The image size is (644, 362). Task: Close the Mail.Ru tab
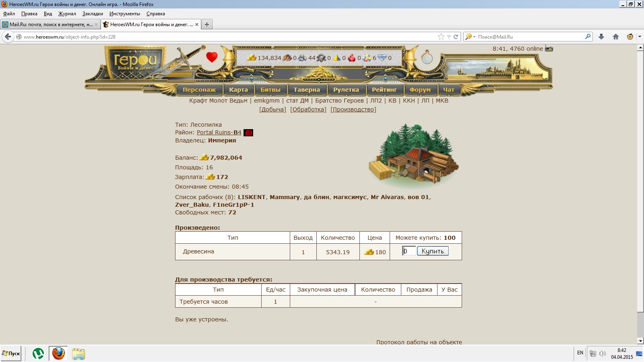point(96,25)
